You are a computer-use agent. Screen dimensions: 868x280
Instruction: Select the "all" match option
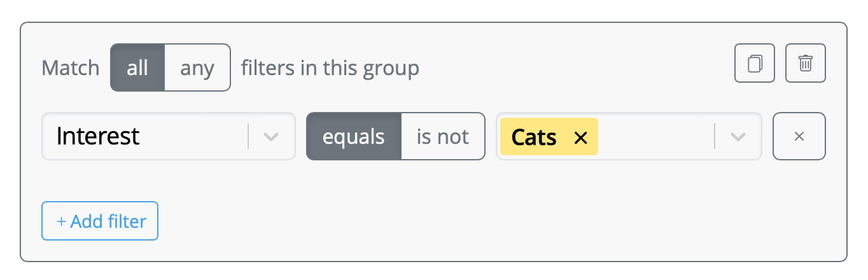coord(137,67)
